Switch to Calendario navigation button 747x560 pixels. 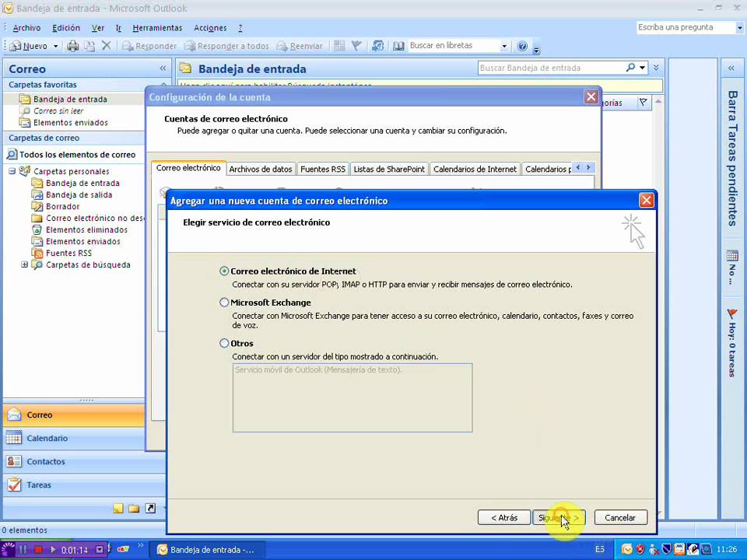(74, 438)
